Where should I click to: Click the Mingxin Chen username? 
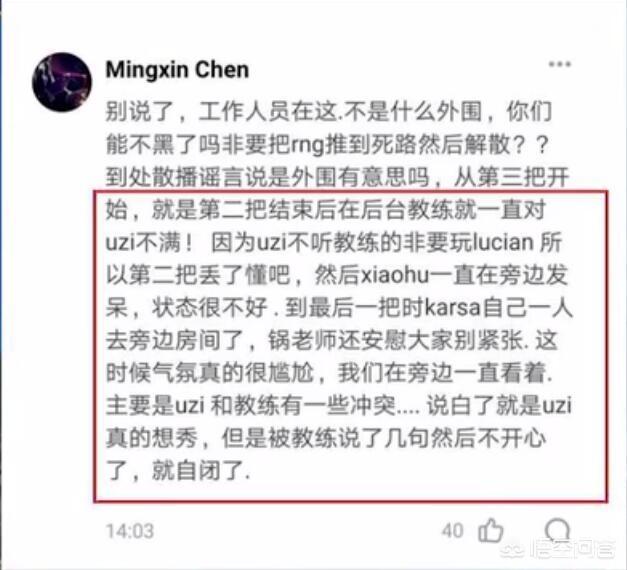click(x=177, y=70)
